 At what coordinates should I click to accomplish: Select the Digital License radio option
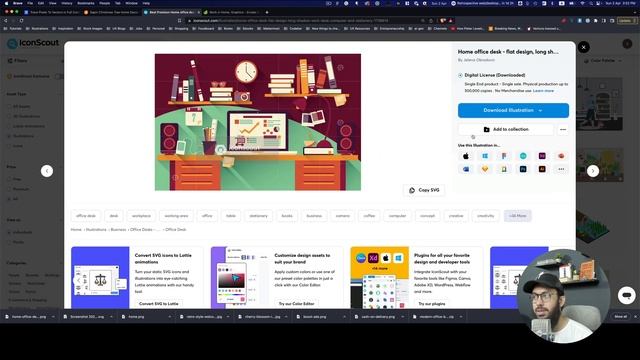(460, 76)
